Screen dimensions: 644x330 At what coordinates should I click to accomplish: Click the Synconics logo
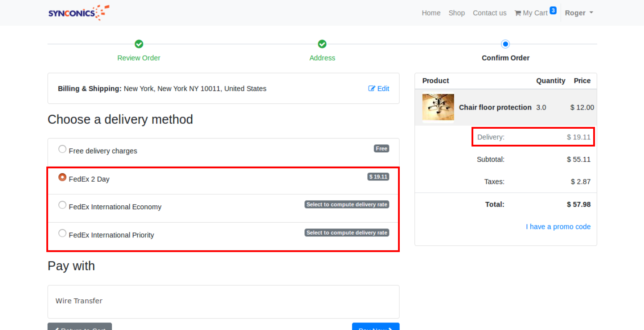[x=79, y=12]
